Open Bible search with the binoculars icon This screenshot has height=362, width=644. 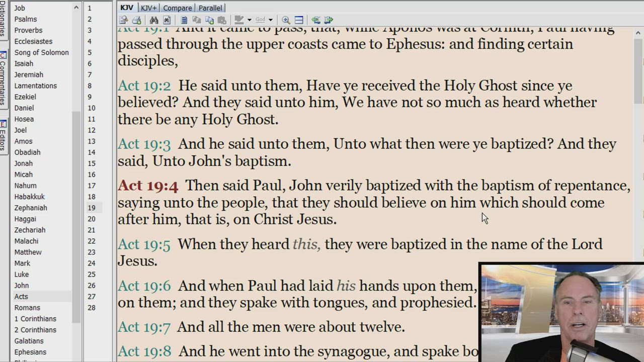154,20
